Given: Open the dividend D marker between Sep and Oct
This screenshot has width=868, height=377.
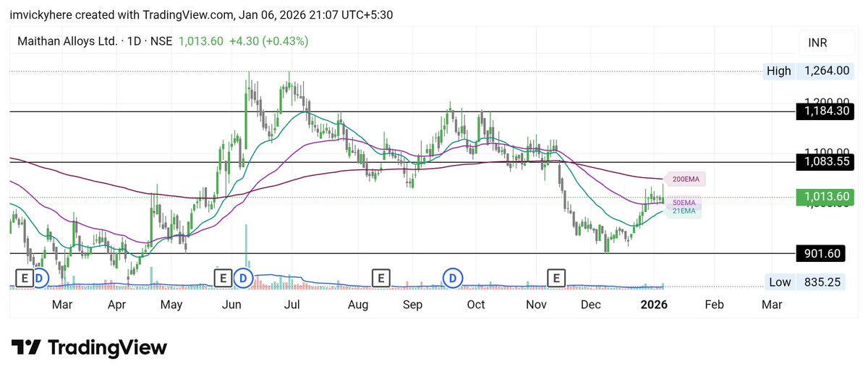Looking at the screenshot, I should click(x=453, y=277).
